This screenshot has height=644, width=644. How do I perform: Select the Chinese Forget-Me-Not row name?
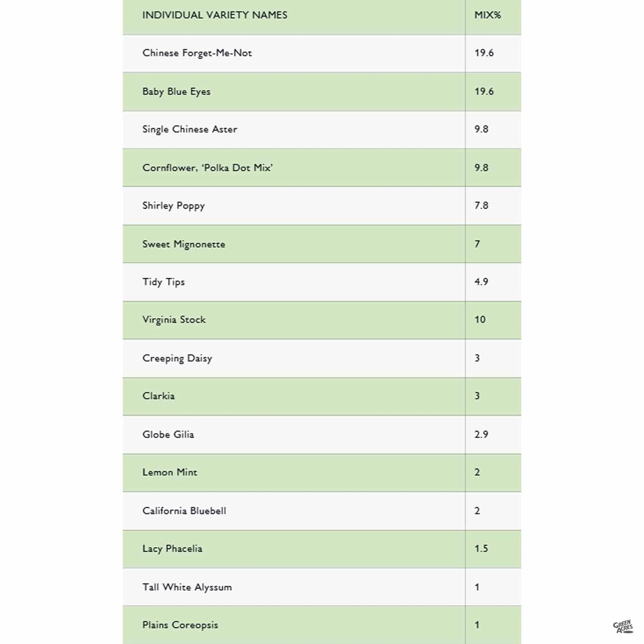click(197, 53)
